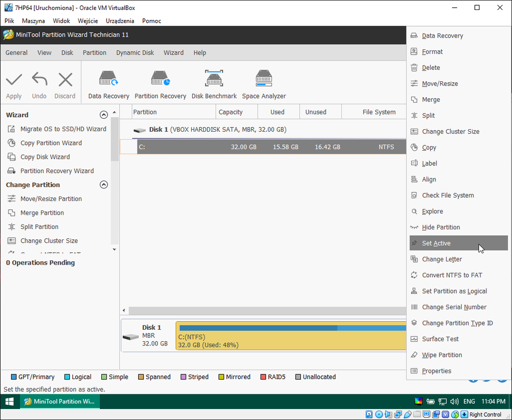Viewport: 512px width, 420px height.
Task: Open the Help menu
Action: click(x=200, y=52)
